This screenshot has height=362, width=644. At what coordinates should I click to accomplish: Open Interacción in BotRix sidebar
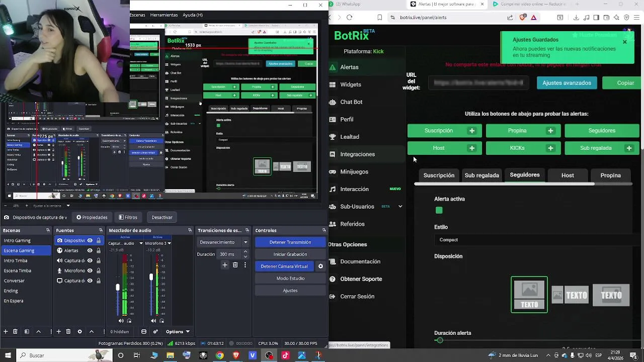[354, 189]
